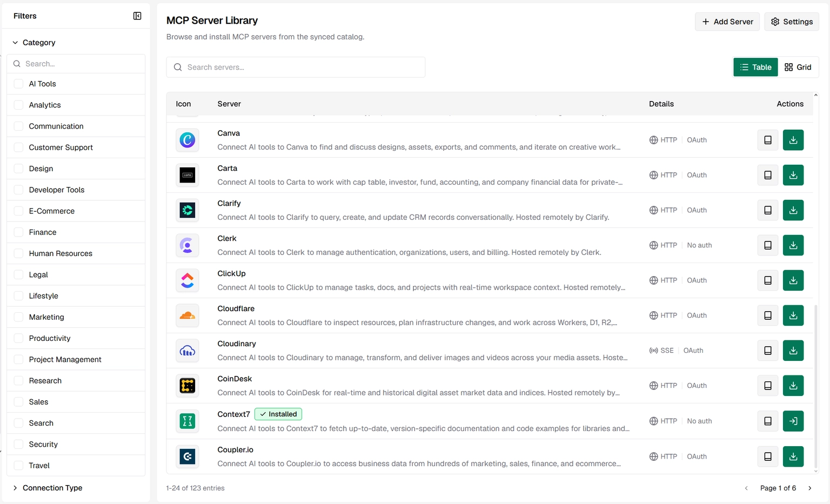Open documentation for Coupler.io server
830x504 pixels.
767,456
